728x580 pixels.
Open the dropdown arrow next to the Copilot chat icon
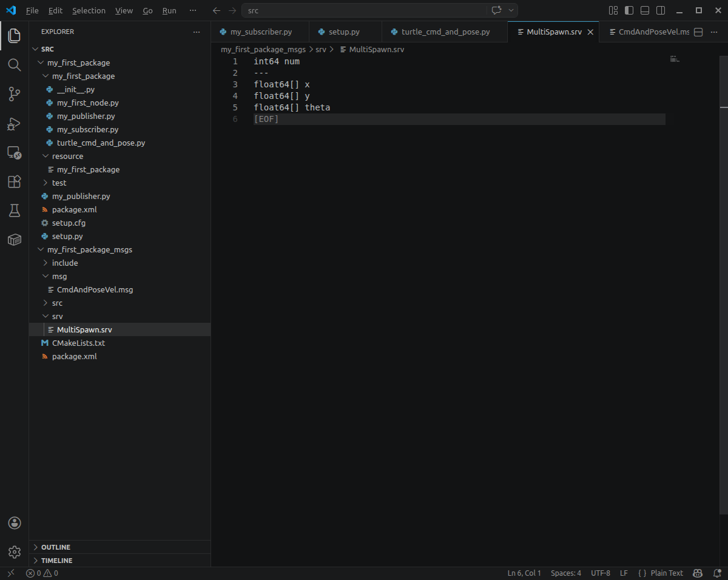click(511, 10)
